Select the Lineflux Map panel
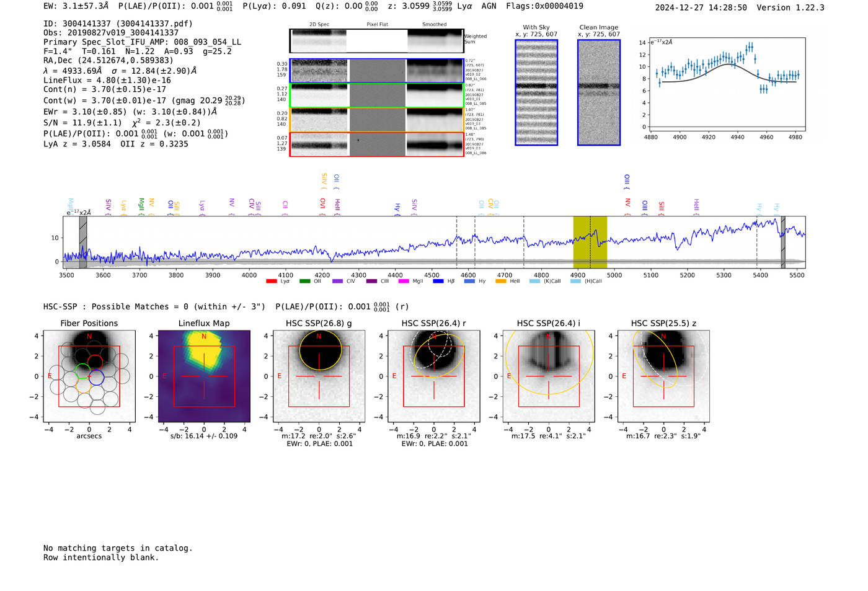Screen dimensions: 868x591 204,376
